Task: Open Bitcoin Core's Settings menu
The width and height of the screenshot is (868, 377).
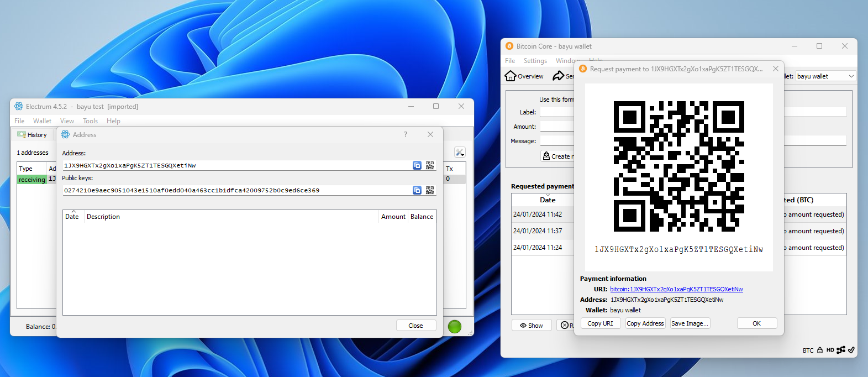Action: [x=535, y=61]
